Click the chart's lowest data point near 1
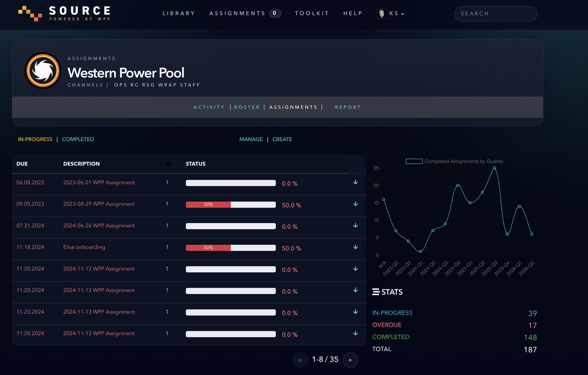The height and width of the screenshot is (375, 588). (421, 251)
